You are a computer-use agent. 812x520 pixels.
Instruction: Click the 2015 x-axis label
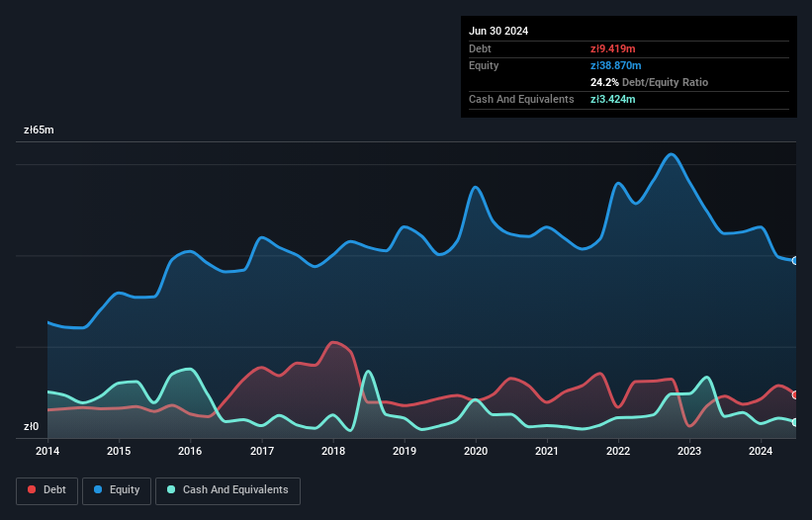click(119, 451)
